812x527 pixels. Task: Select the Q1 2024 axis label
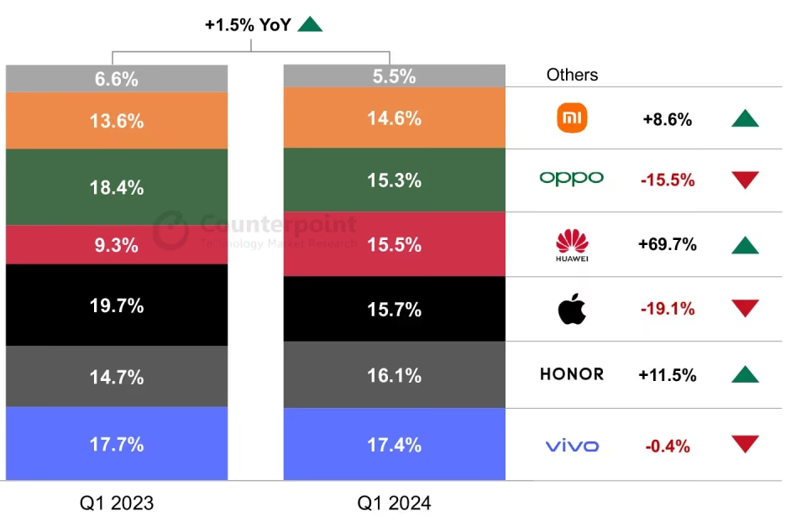tap(394, 504)
